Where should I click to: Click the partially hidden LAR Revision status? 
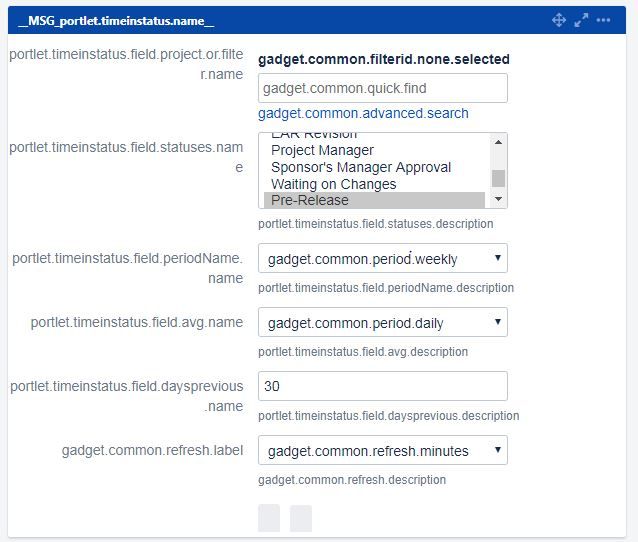(314, 136)
